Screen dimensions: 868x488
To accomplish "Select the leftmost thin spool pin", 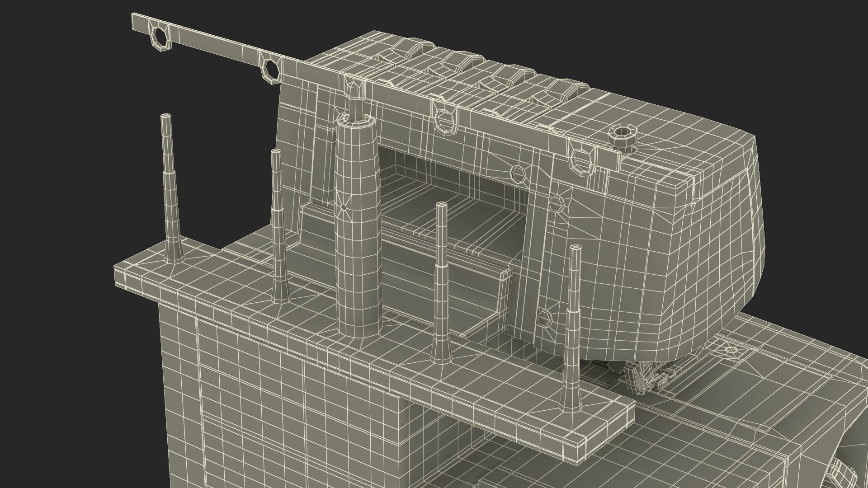I will pyautogui.click(x=170, y=190).
